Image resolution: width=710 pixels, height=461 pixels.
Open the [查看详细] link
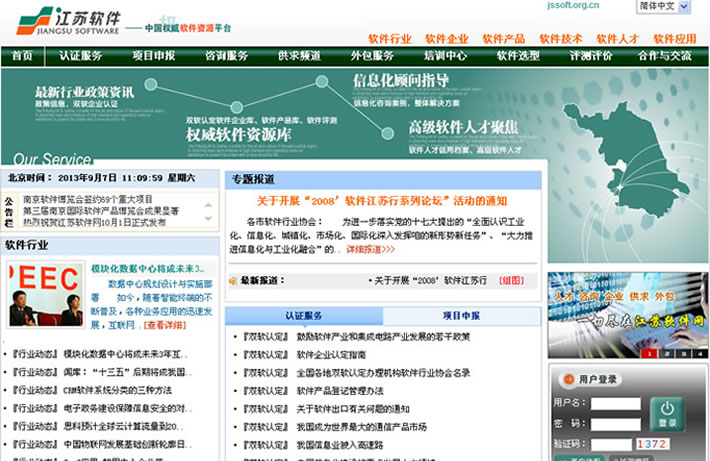pyautogui.click(x=165, y=325)
